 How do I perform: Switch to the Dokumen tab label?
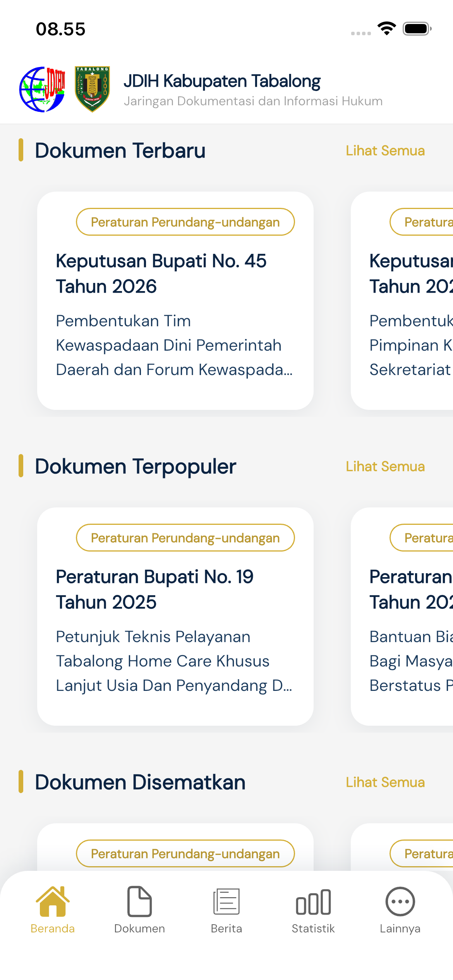click(x=139, y=929)
